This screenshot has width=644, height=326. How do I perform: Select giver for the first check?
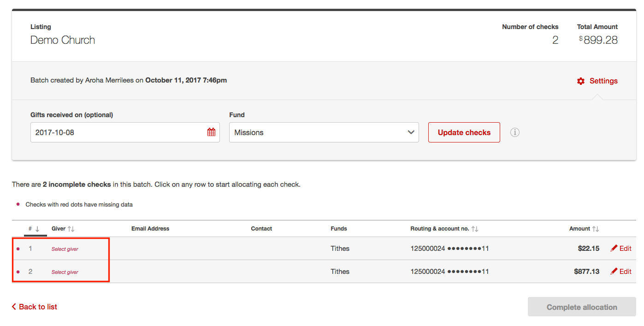click(x=65, y=248)
